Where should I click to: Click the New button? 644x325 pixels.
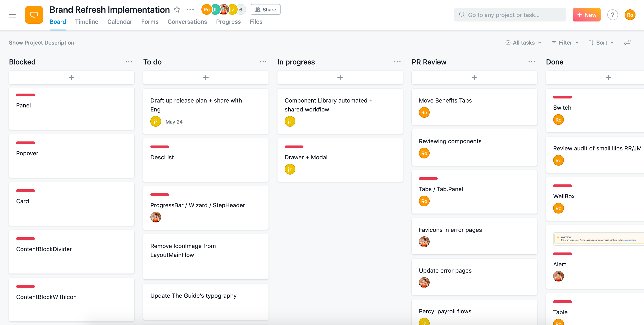tap(586, 15)
